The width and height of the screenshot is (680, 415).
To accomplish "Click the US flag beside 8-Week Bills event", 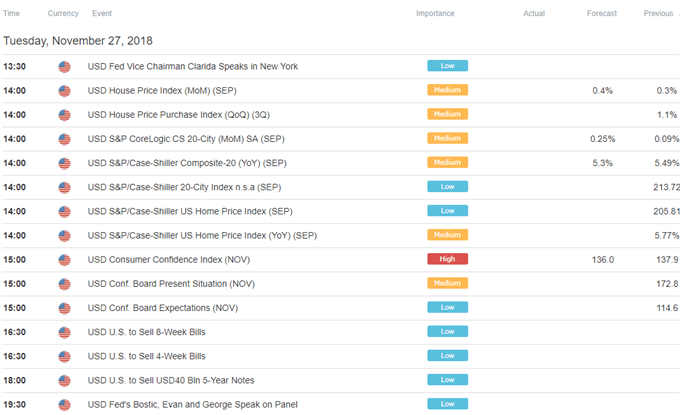I will point(64,333).
